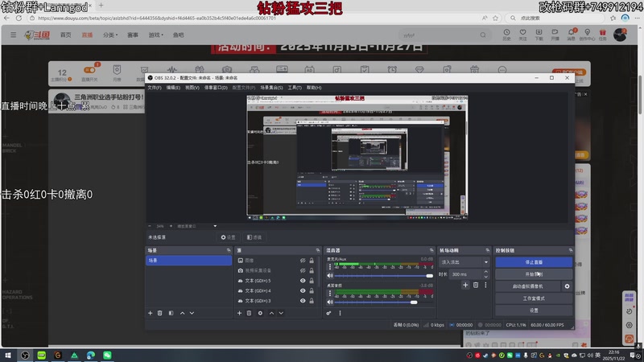Click 开始录制 start recording button
The height and width of the screenshot is (362, 644).
coord(534,274)
